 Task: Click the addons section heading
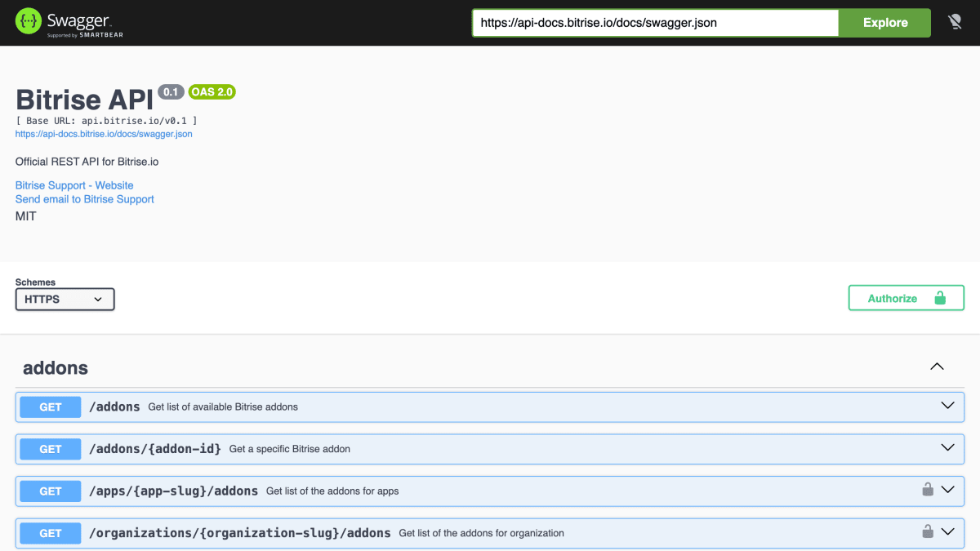[x=56, y=368]
